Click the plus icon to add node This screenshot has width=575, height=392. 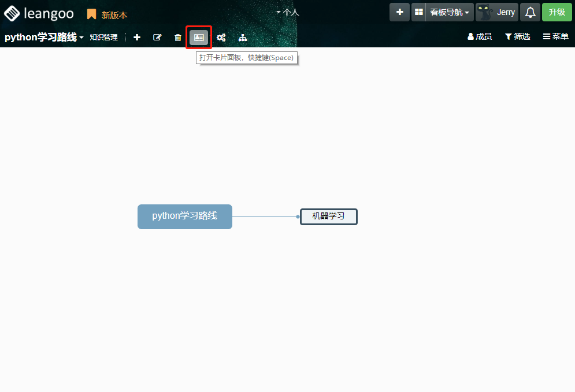(137, 38)
